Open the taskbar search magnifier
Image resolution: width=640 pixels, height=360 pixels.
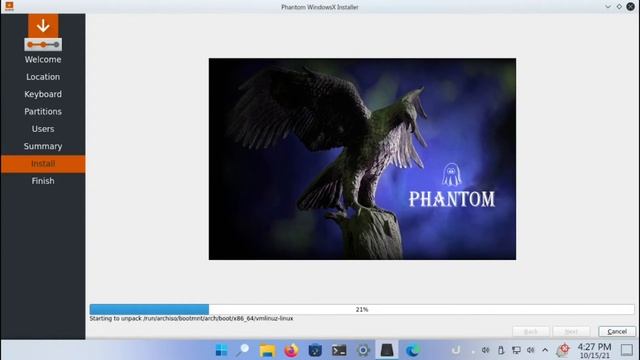pyautogui.click(x=242, y=350)
